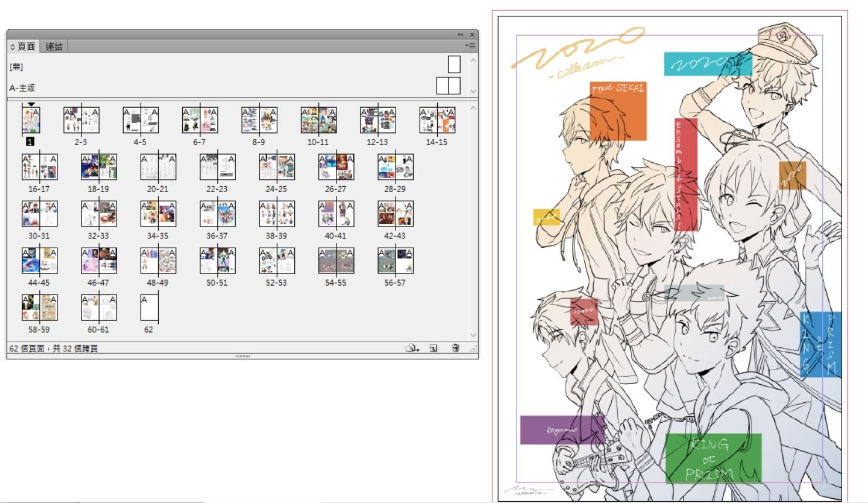Select spread 18-19 thumbnail
This screenshot has width=868, height=503.
point(99,167)
